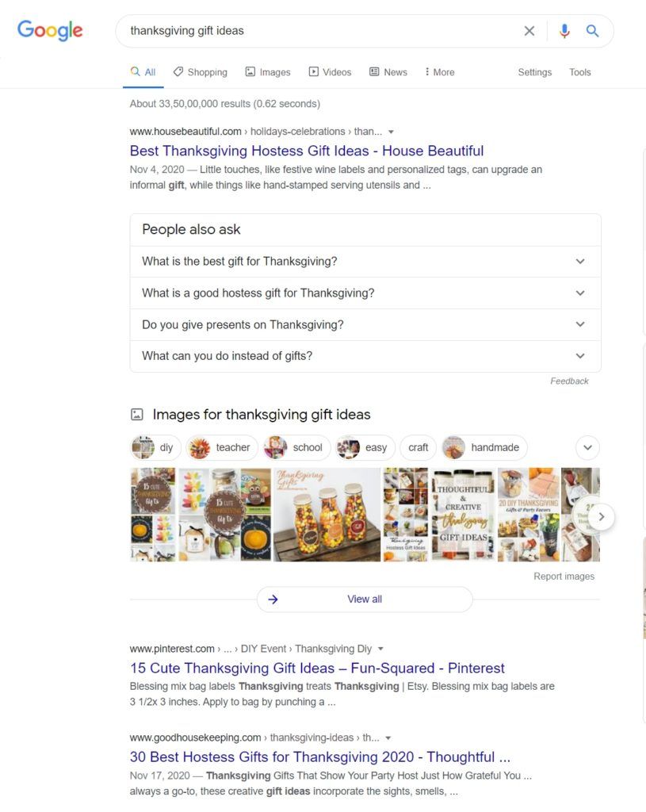Switch to the Shopping tab

(201, 72)
